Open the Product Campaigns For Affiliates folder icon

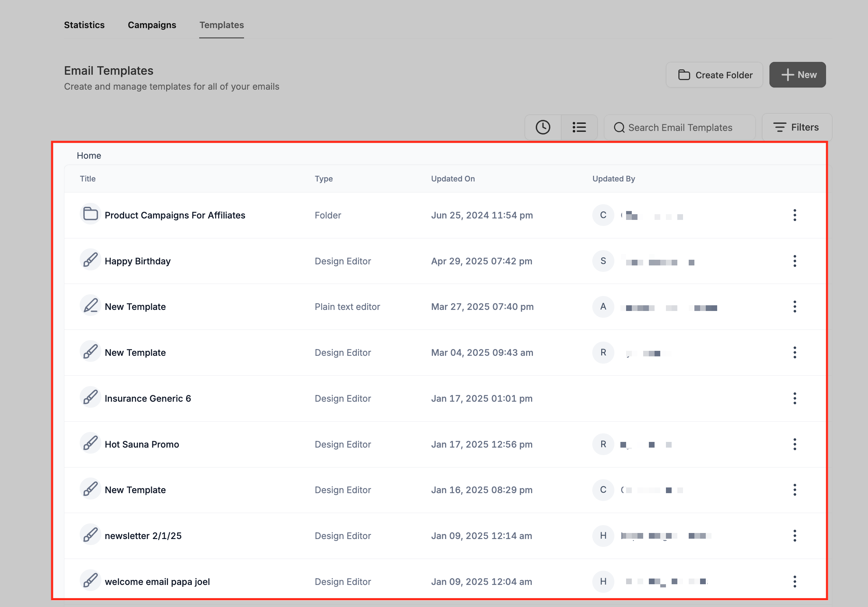point(90,215)
